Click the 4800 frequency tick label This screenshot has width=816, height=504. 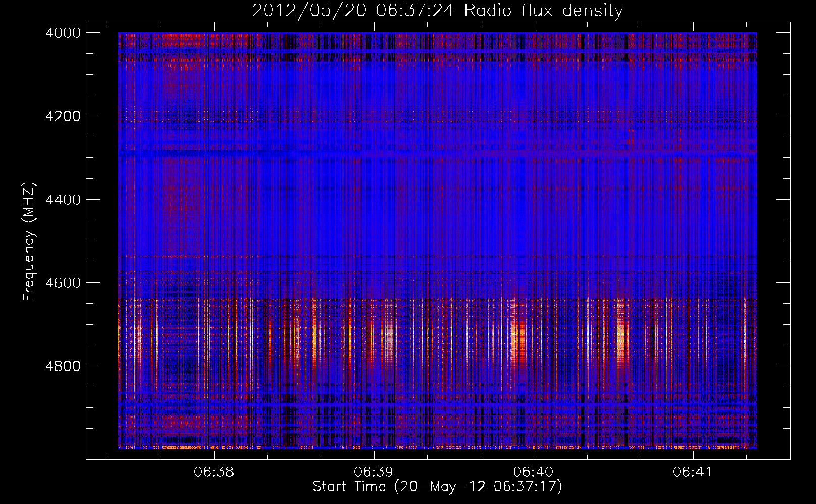point(63,366)
